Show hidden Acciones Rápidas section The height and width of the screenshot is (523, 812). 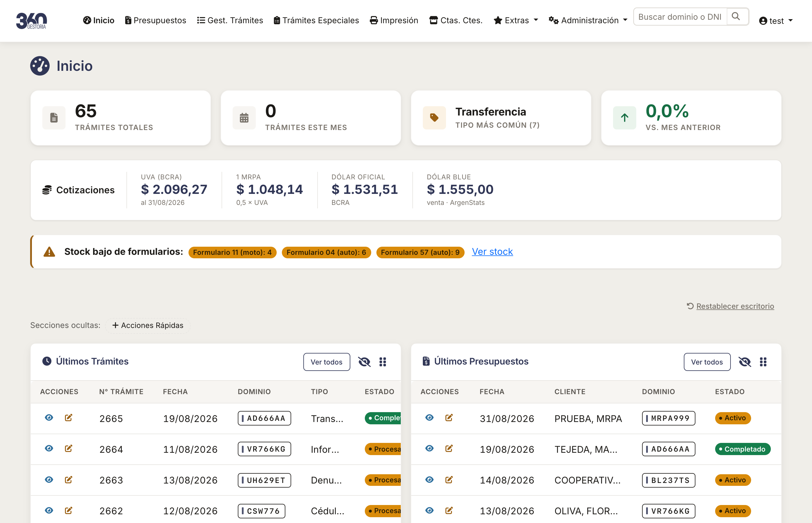pyautogui.click(x=148, y=325)
